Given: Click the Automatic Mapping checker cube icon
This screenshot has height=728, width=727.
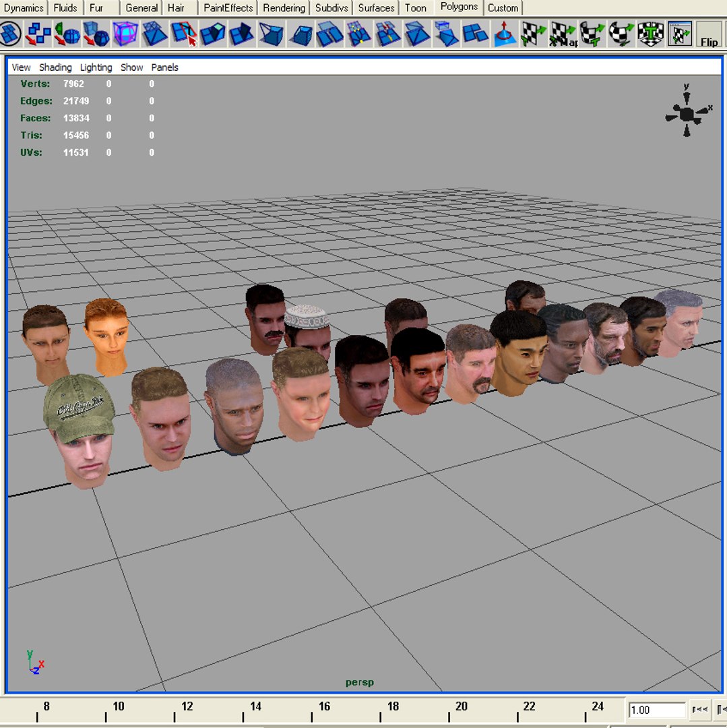Looking at the screenshot, I should (650, 34).
